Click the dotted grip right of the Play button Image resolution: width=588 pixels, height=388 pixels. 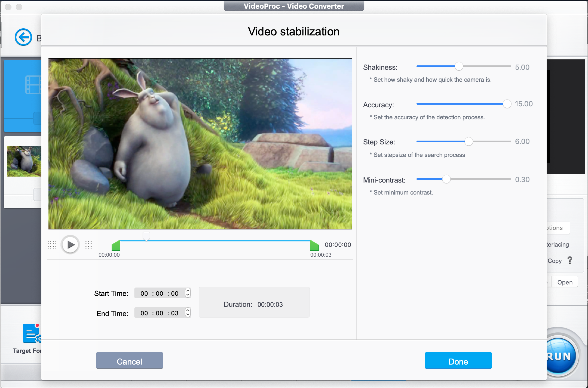(88, 245)
